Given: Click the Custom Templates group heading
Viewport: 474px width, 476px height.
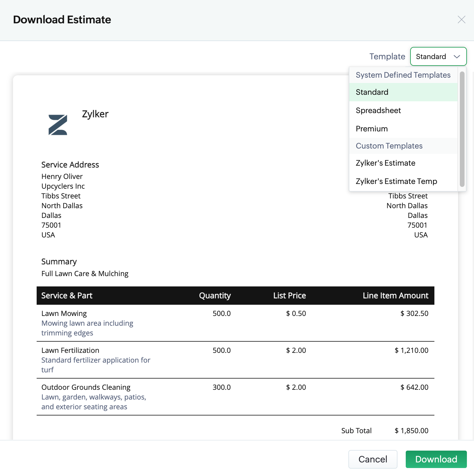Looking at the screenshot, I should [x=389, y=146].
